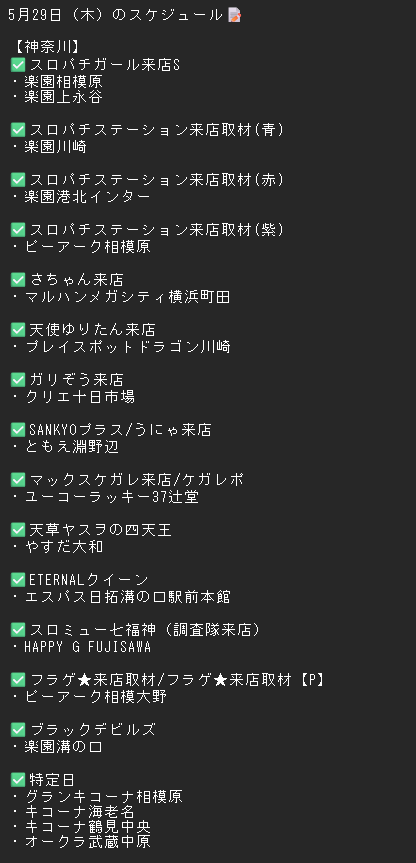416x863 pixels.
Task: Click the memo icon beside スケジュール heading
Action: (x=234, y=15)
